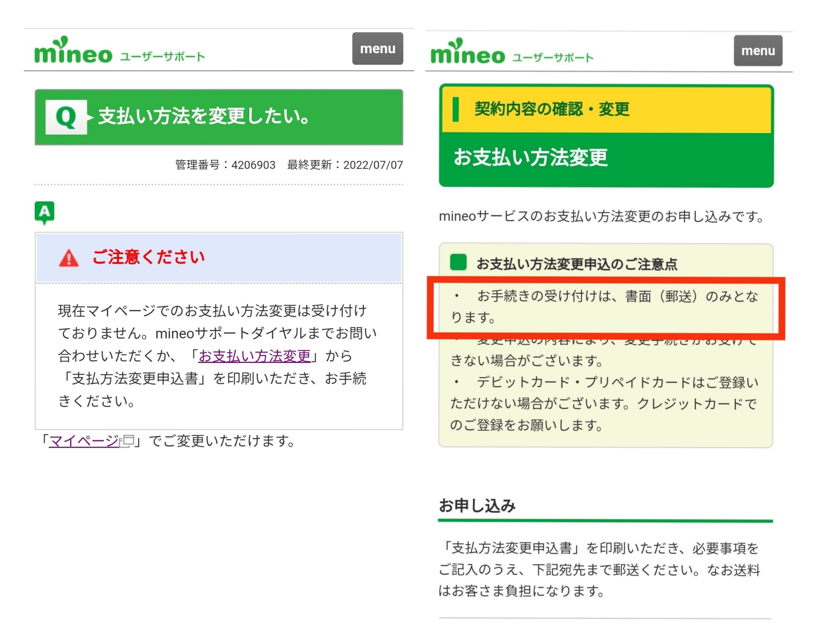Click the お支払い方法変更 green title
Image resolution: width=840 pixels, height=630 pixels.
click(x=531, y=157)
